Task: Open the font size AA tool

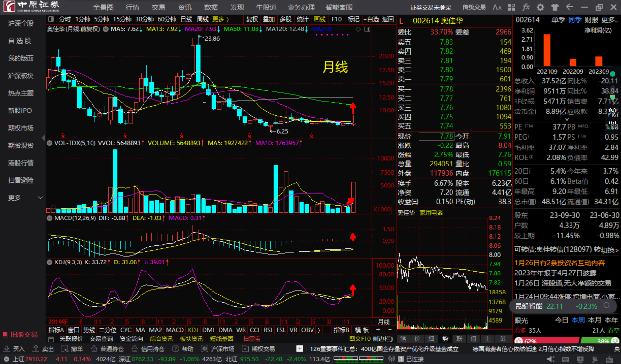Action: click(497, 7)
